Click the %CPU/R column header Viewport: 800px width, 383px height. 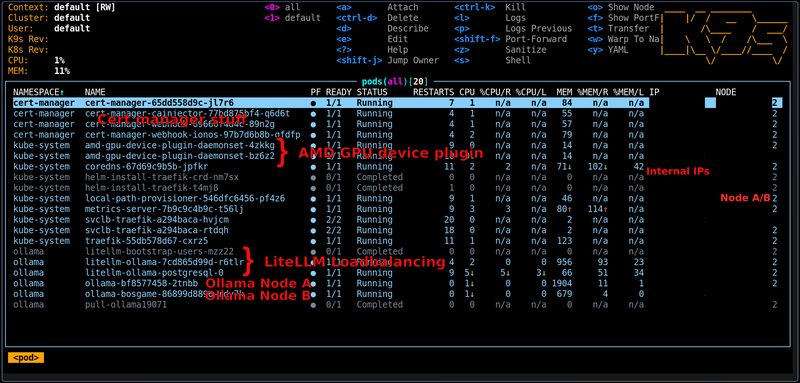pyautogui.click(x=495, y=92)
